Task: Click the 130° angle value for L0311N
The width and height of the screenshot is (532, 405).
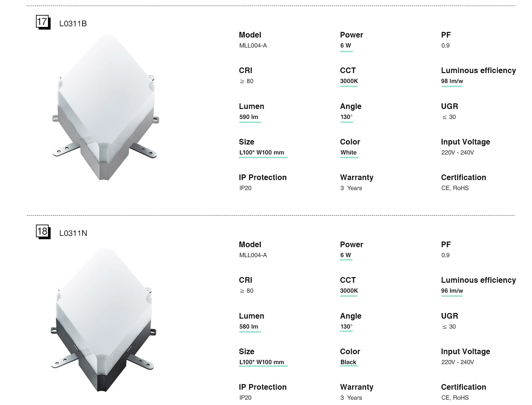Action: (346, 327)
